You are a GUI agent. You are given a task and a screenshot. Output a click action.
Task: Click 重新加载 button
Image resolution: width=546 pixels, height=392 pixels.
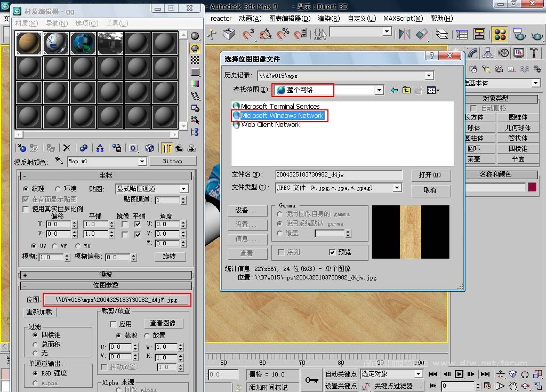pyautogui.click(x=39, y=312)
